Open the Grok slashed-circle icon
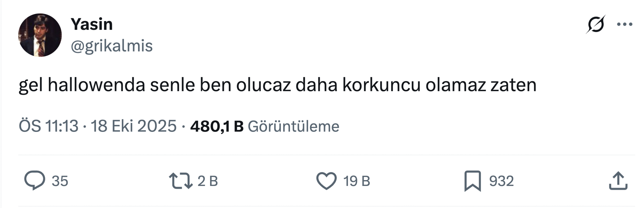The height and width of the screenshot is (208, 644). (595, 24)
